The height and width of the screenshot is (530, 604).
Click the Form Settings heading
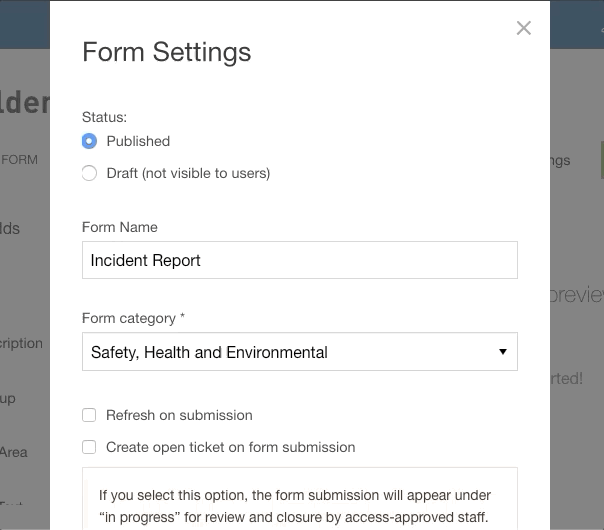point(166,52)
